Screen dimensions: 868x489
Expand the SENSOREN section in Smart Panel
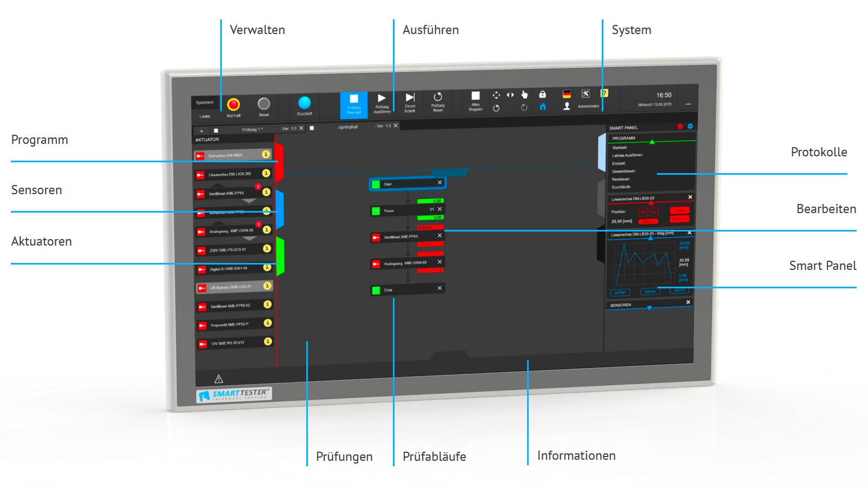click(649, 308)
